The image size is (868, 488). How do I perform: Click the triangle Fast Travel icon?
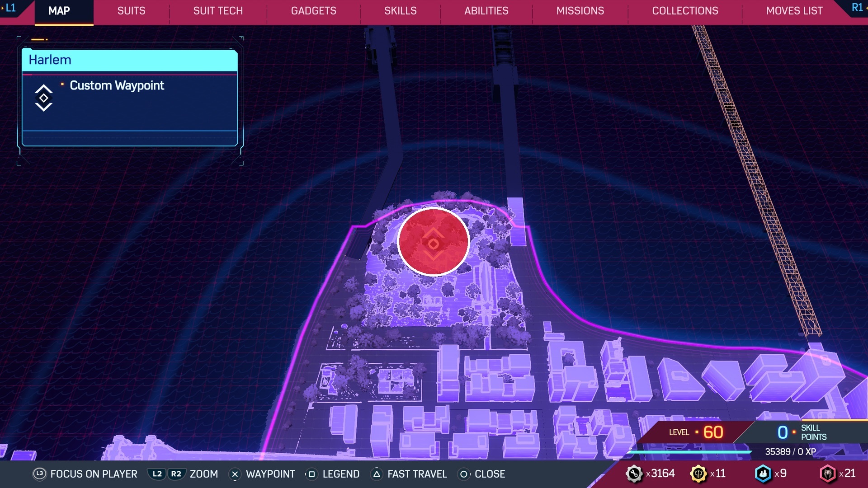coord(377,474)
